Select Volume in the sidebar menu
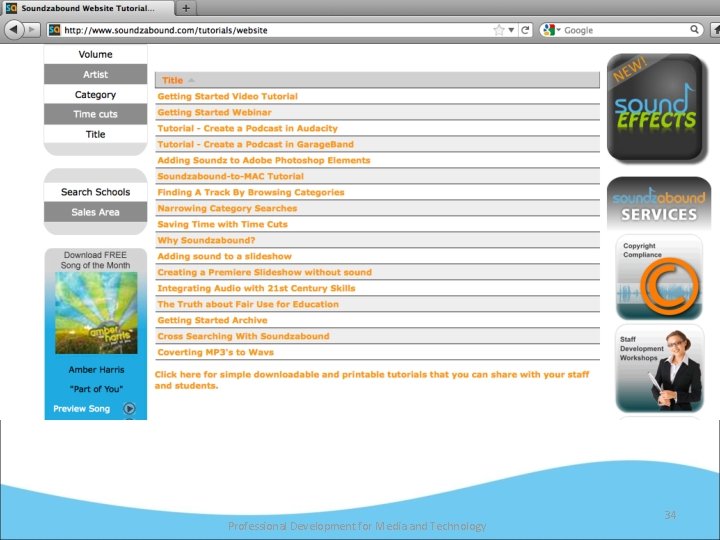Viewport: 720px width, 540px height. 96,54
